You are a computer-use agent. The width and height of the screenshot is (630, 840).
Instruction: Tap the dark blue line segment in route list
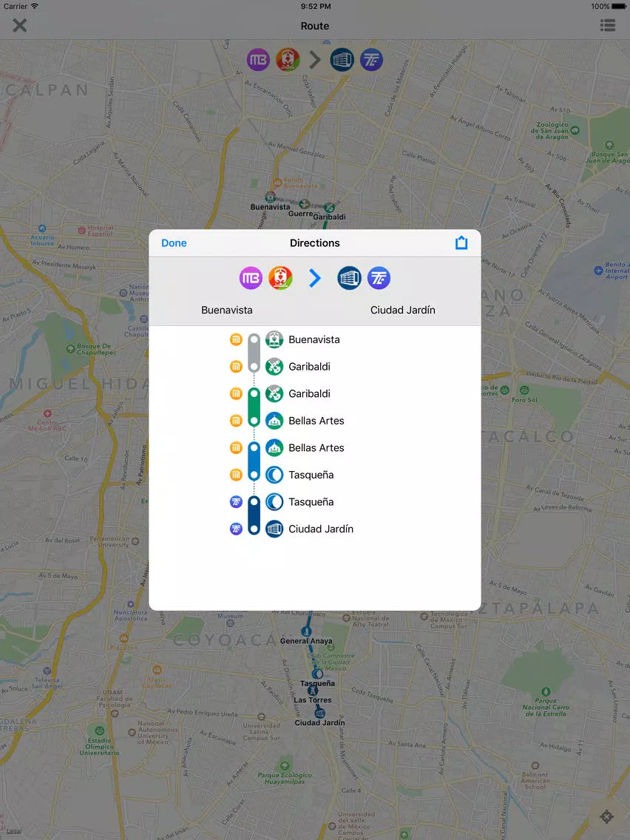(254, 515)
